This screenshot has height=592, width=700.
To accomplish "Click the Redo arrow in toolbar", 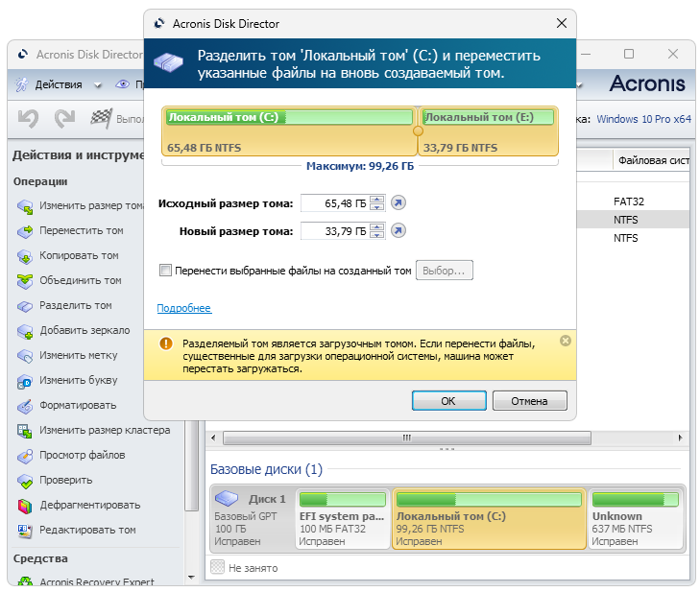I will point(64,119).
